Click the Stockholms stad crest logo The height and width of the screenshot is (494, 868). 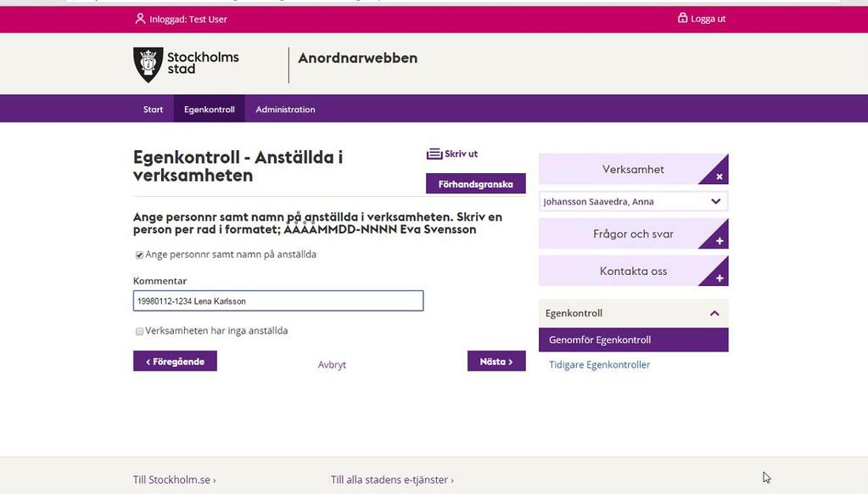click(x=148, y=65)
